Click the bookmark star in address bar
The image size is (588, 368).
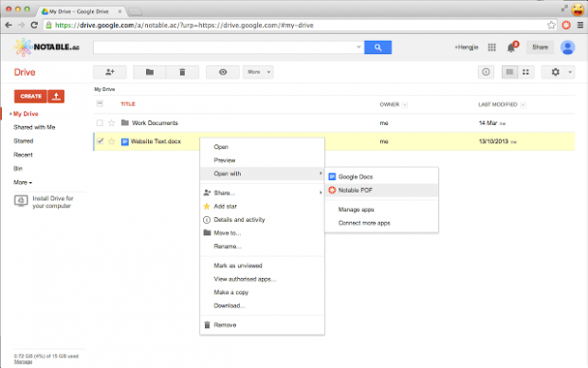click(x=551, y=25)
